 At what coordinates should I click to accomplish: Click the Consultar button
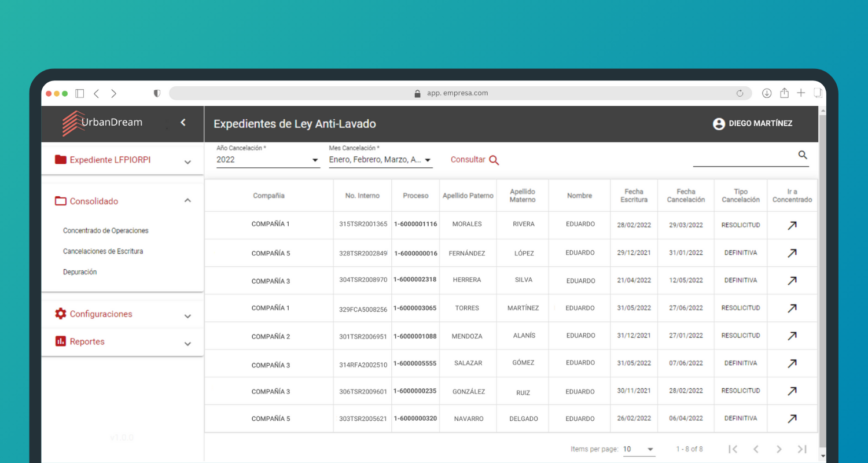pyautogui.click(x=475, y=160)
